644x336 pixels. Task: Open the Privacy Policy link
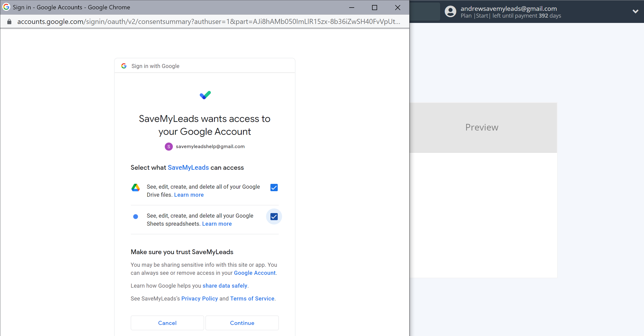click(199, 299)
